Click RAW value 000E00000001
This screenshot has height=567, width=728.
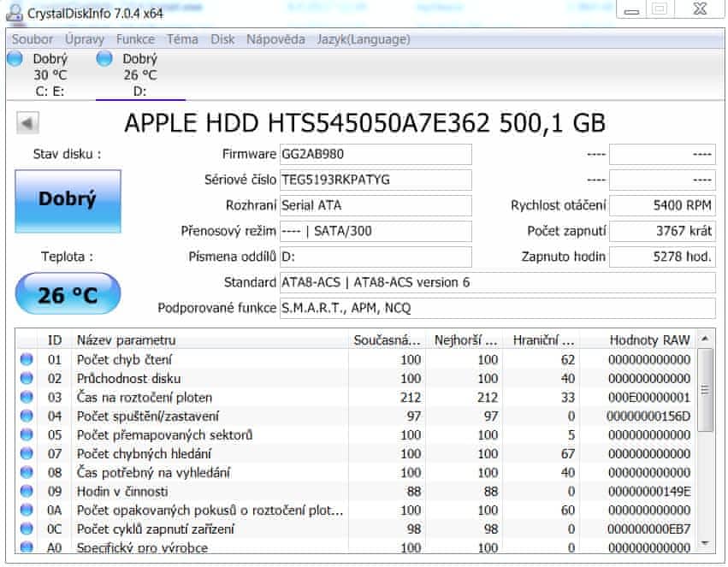[x=649, y=397]
